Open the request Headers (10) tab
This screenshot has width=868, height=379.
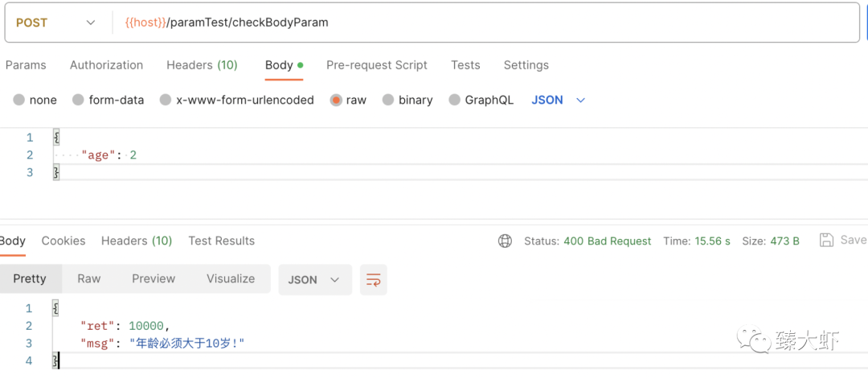202,65
